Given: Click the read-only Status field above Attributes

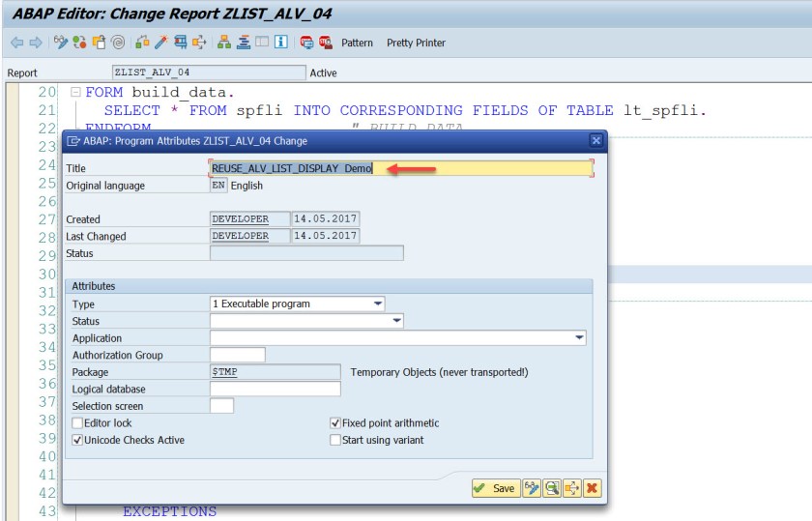Looking at the screenshot, I should coord(306,253).
